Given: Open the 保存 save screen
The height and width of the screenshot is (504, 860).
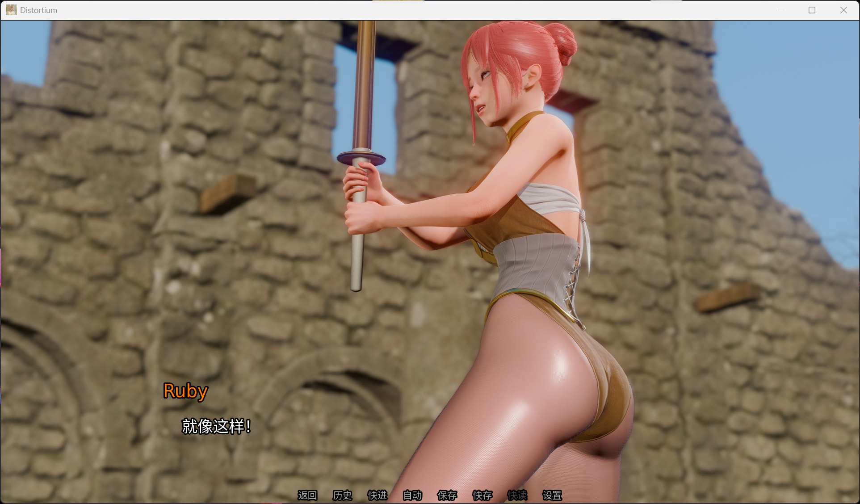Looking at the screenshot, I should pos(447,495).
